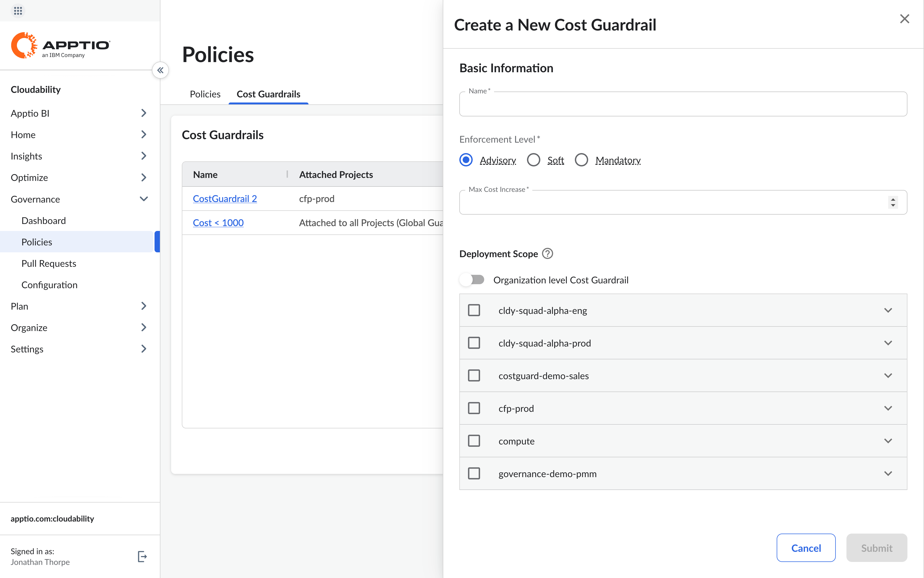Image resolution: width=924 pixels, height=578 pixels.
Task: Check the cldy-squad-alpha-eng checkbox
Action: tap(474, 310)
